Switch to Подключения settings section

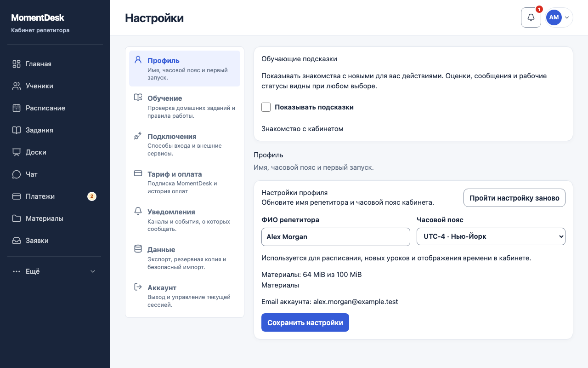[185, 144]
